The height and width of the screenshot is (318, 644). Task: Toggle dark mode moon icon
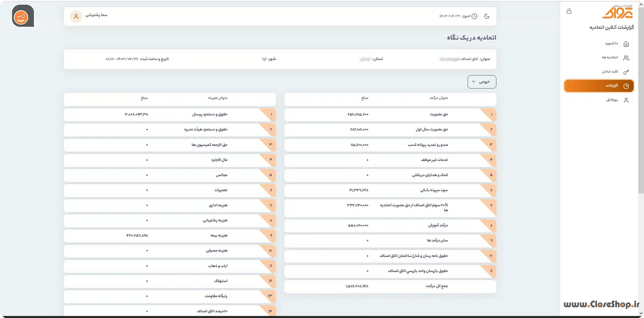pyautogui.click(x=487, y=16)
